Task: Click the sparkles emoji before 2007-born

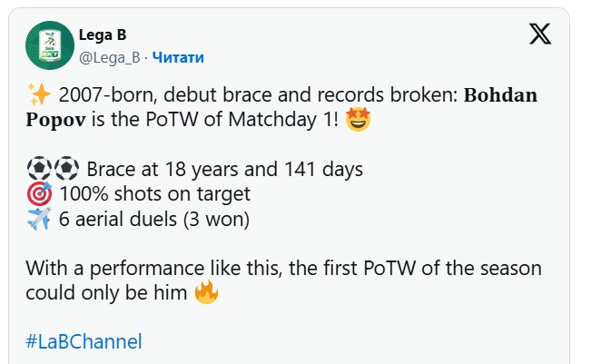Action: click(38, 94)
